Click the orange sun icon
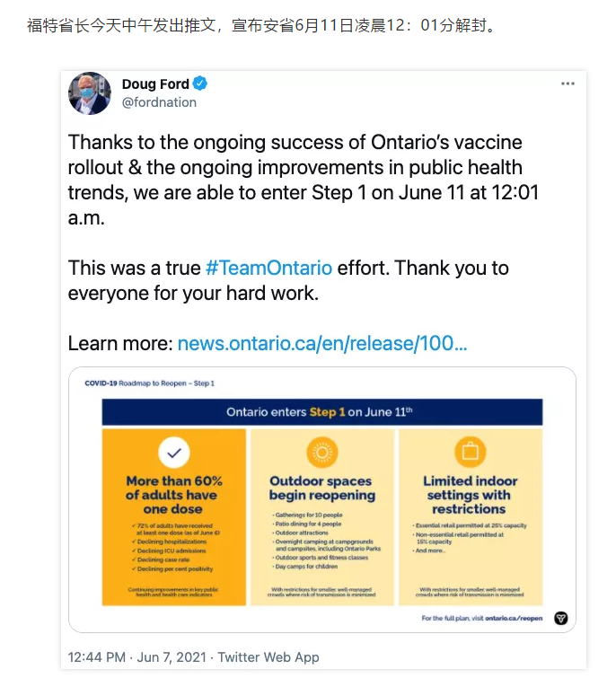Screen dimensions: 616x687 (x=322, y=453)
